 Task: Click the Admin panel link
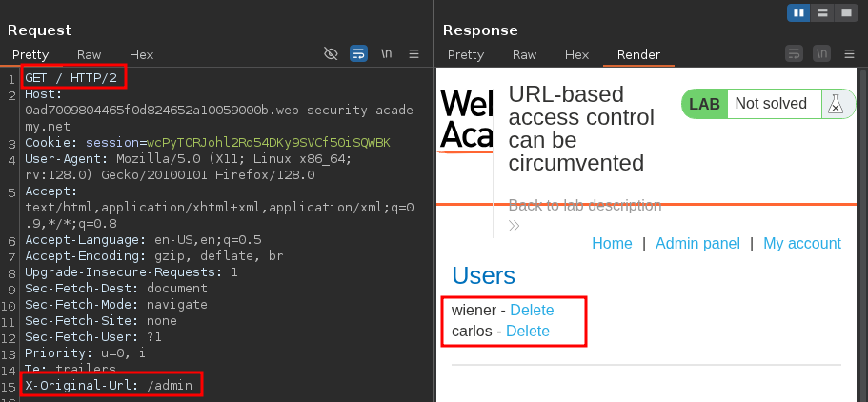pyautogui.click(x=697, y=244)
